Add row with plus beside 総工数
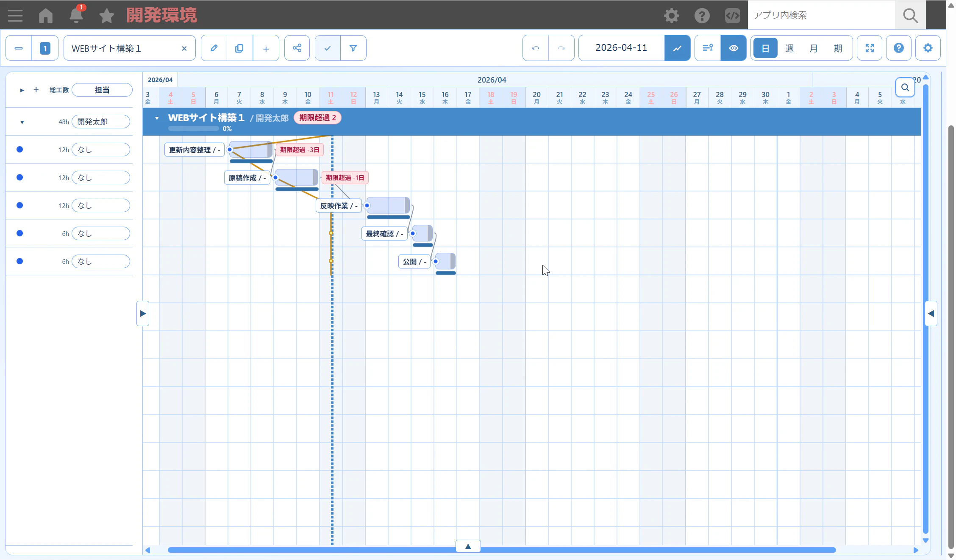This screenshot has height=560, width=956. point(36,90)
